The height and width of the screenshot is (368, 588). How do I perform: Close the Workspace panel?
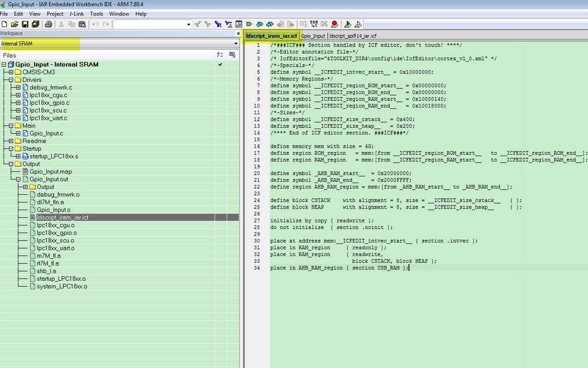pos(238,34)
